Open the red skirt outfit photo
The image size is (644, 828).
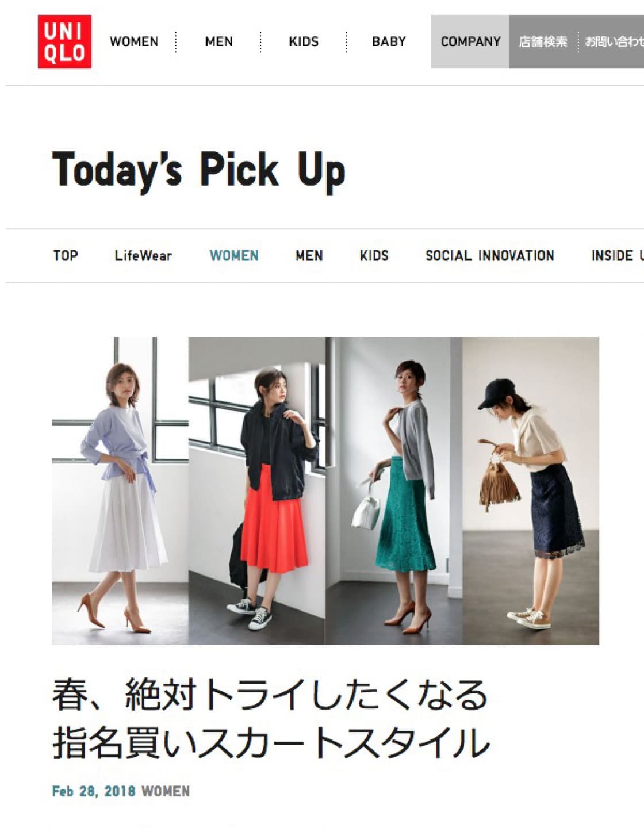[257, 490]
